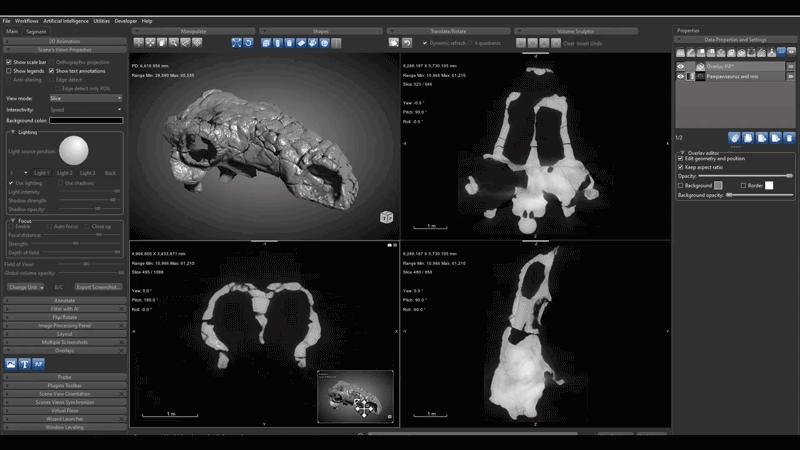This screenshot has height=450, width=800.
Task: Open the File menu
Action: tap(6, 21)
